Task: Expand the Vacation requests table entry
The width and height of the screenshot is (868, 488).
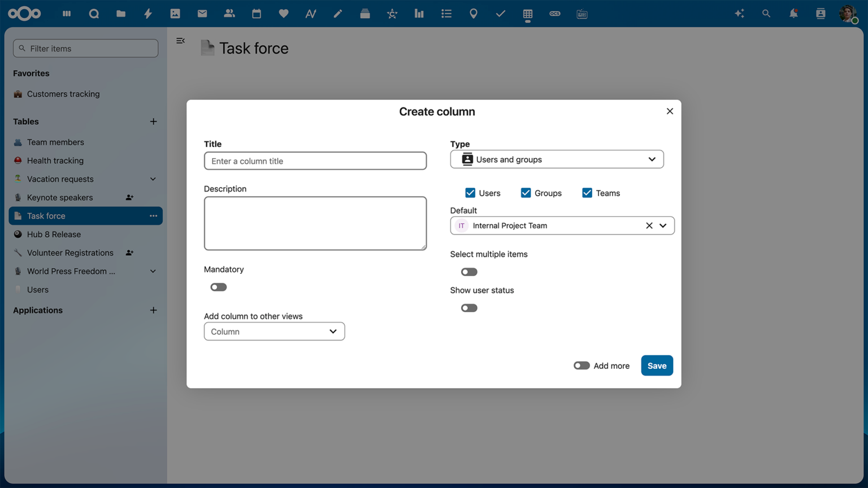Action: [x=153, y=179]
